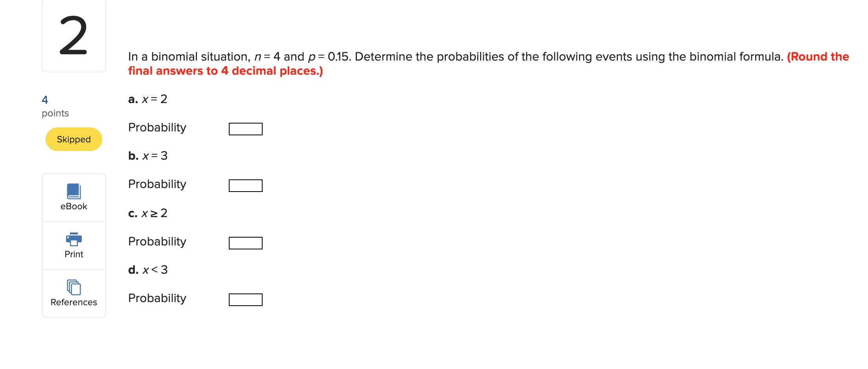Click the Skipped status badge
The height and width of the screenshot is (369, 868).
tap(74, 139)
